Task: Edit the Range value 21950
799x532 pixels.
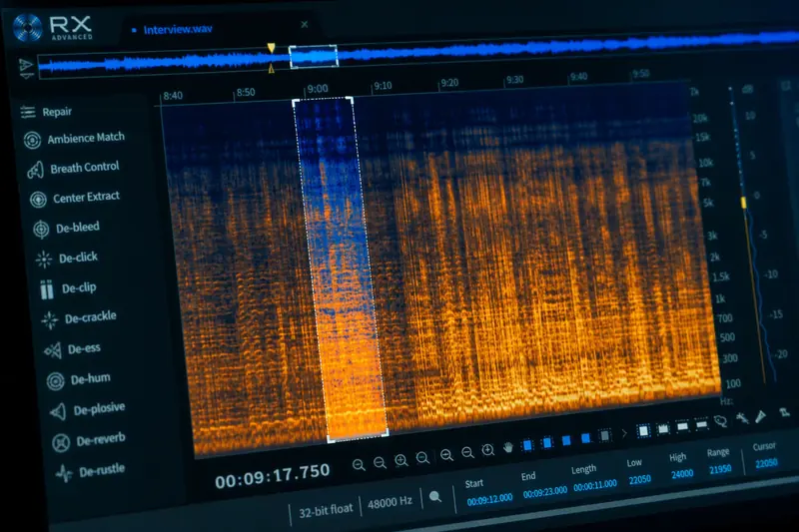Action: click(x=720, y=469)
